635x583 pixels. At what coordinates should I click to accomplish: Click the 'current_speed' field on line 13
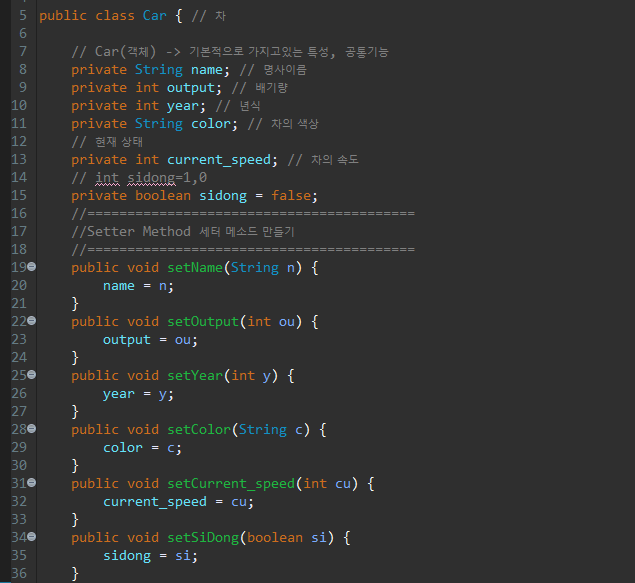(x=219, y=160)
